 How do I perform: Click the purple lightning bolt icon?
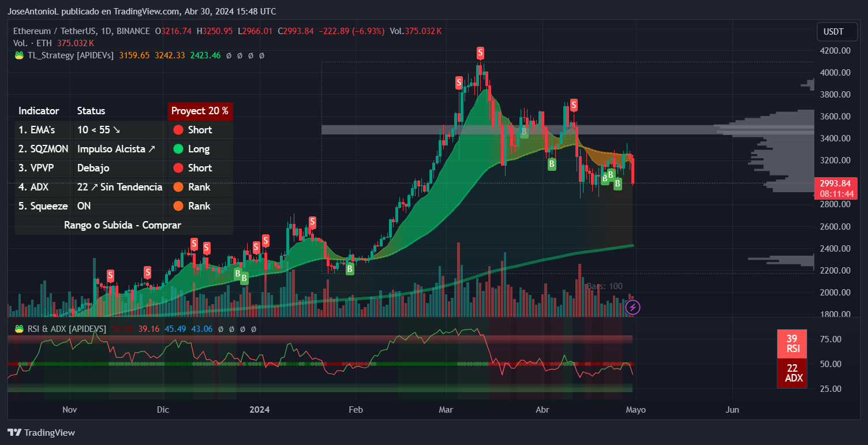pyautogui.click(x=633, y=307)
